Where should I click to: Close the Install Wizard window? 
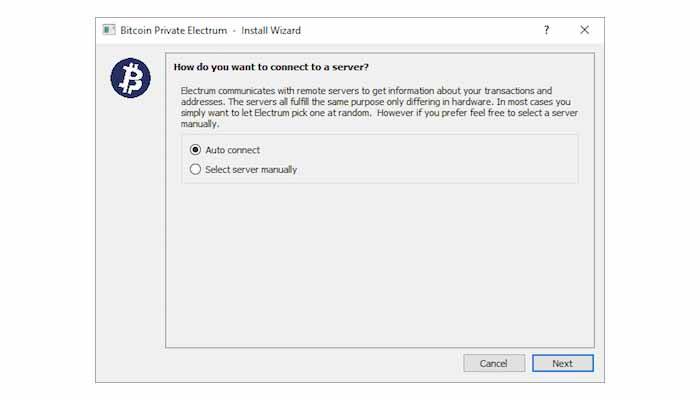[x=584, y=30]
